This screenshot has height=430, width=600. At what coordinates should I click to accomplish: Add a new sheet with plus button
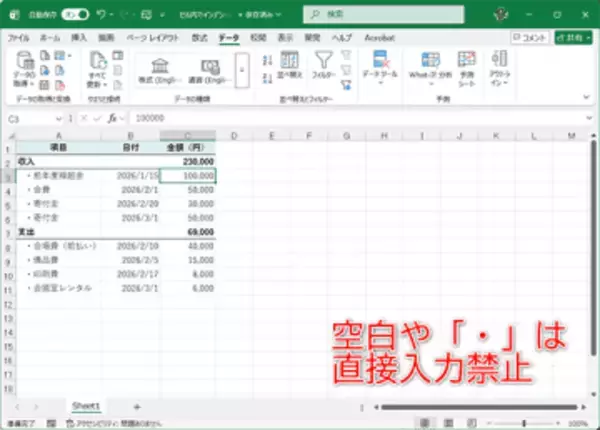tap(137, 407)
